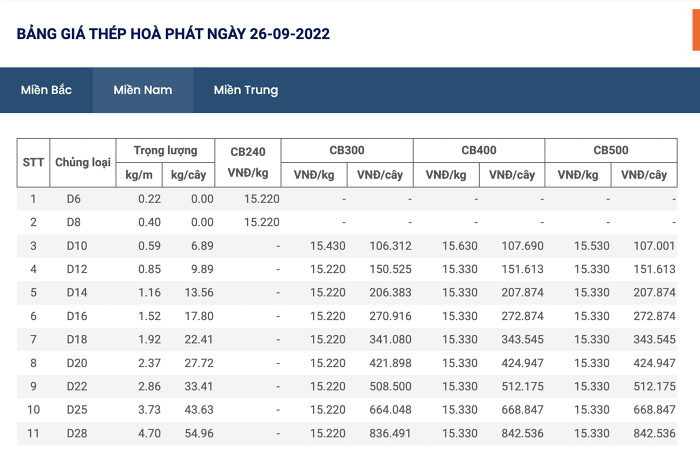The height and width of the screenshot is (454, 700).
Task: Click the weight 0.40 in row D8
Action: [150, 222]
